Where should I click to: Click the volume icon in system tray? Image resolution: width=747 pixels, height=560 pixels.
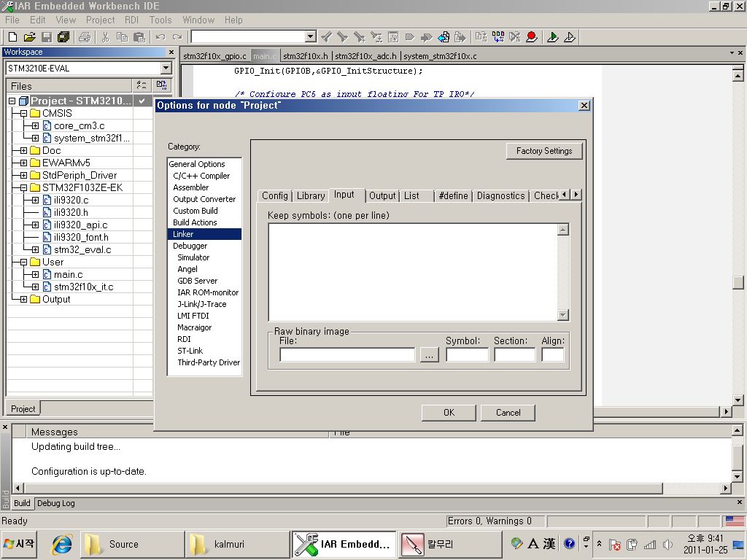point(667,544)
